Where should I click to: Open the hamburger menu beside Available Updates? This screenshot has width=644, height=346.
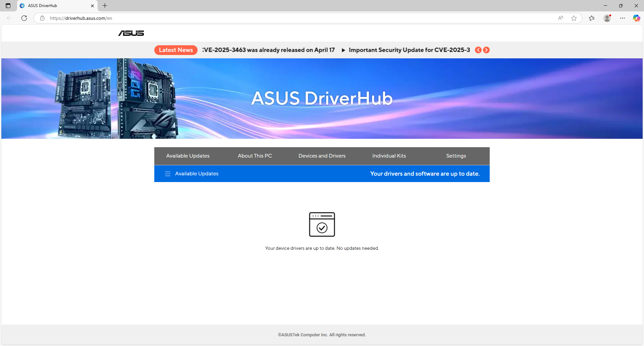[168, 174]
